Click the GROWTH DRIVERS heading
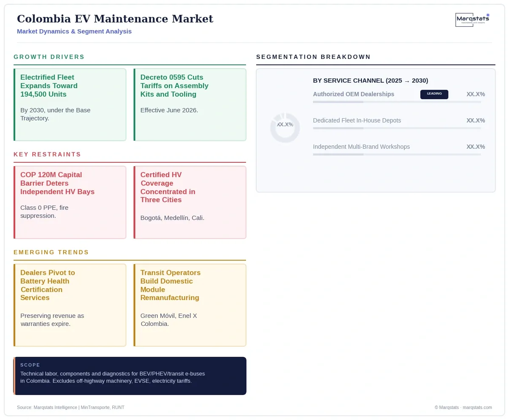This screenshot has width=509, height=420. click(x=49, y=57)
